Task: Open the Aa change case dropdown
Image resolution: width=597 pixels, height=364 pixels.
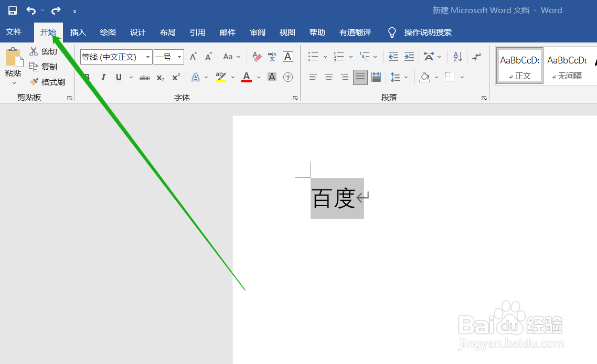Action: coord(231,57)
